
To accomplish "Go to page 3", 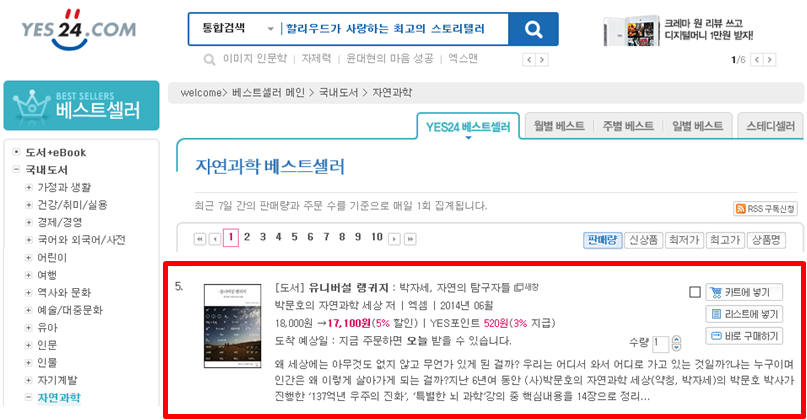I will coord(263,237).
